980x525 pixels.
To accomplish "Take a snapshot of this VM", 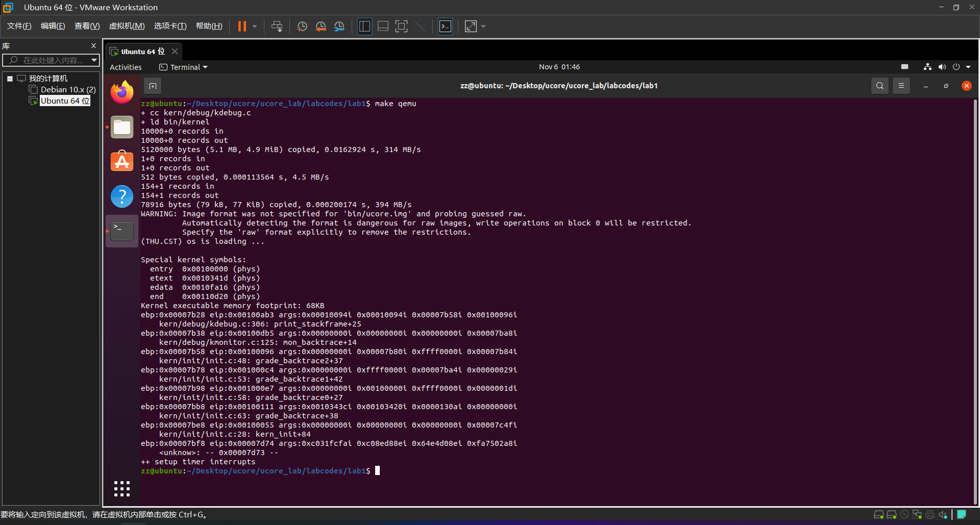I will tap(302, 27).
